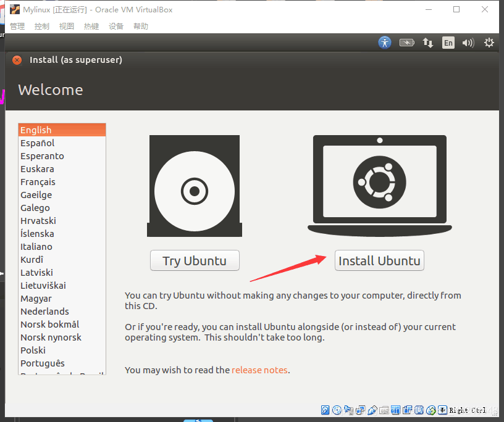Select Português in the language list
504x422 pixels.
(x=62, y=363)
